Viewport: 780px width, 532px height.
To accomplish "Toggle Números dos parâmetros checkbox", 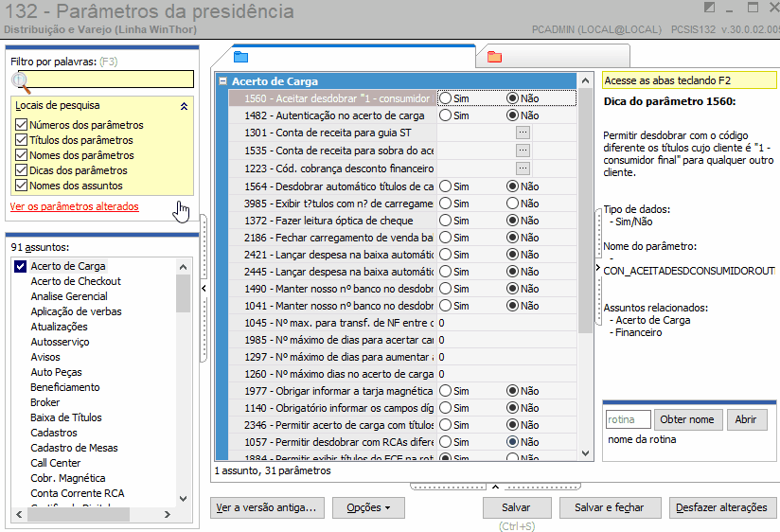I will [x=21, y=124].
